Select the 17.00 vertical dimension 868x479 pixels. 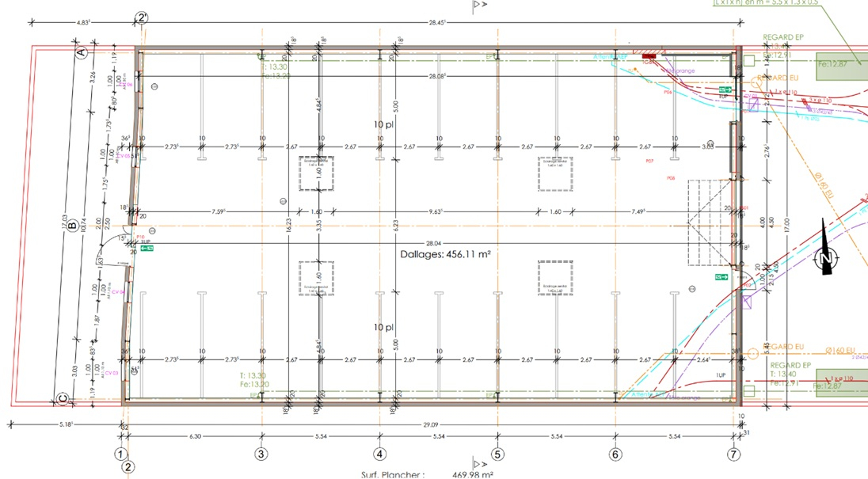(x=786, y=225)
